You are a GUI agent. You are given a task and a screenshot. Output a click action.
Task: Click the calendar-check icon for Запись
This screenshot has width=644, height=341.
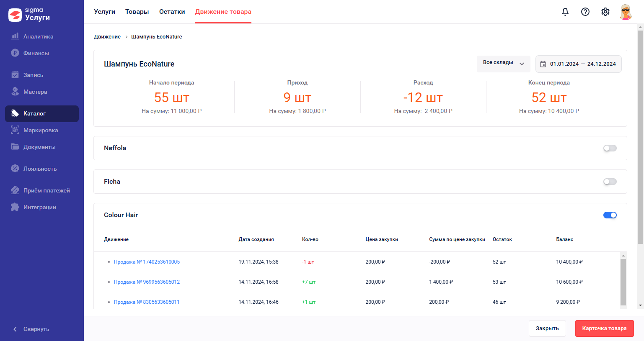coord(15,75)
